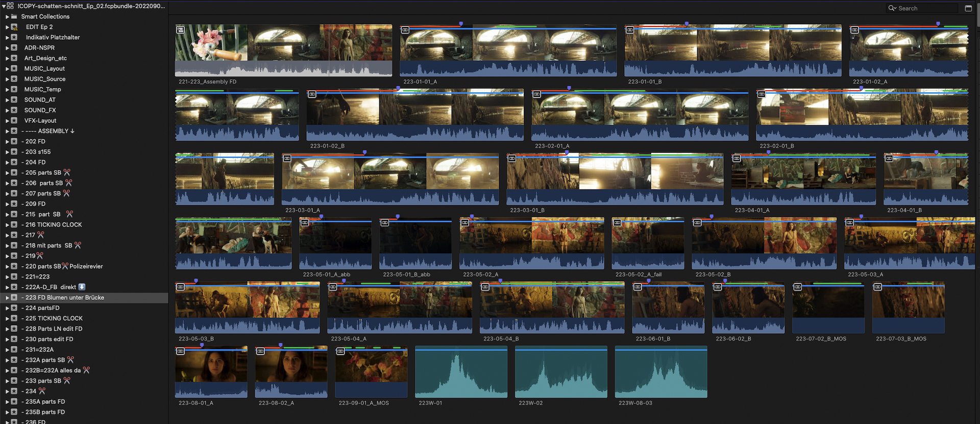980x424 pixels.
Task: Select the 216 TICKING CLOCK event
Action: pyautogui.click(x=54, y=225)
